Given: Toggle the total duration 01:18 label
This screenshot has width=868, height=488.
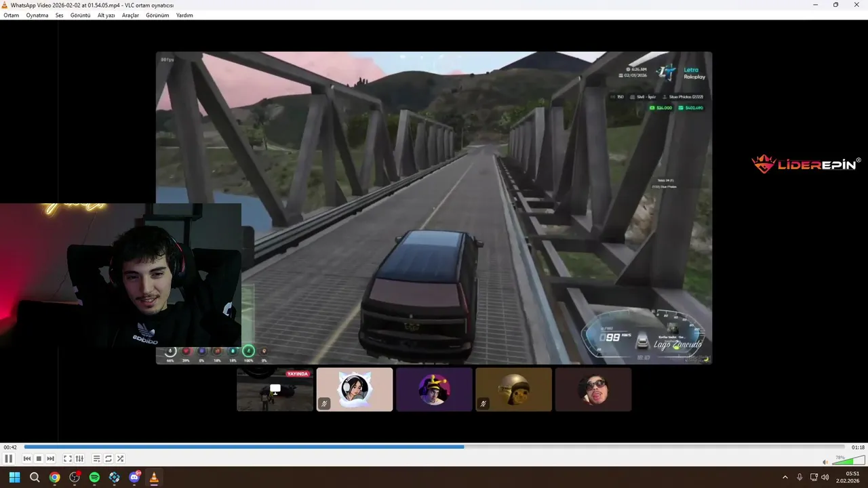Looking at the screenshot, I should 858,447.
